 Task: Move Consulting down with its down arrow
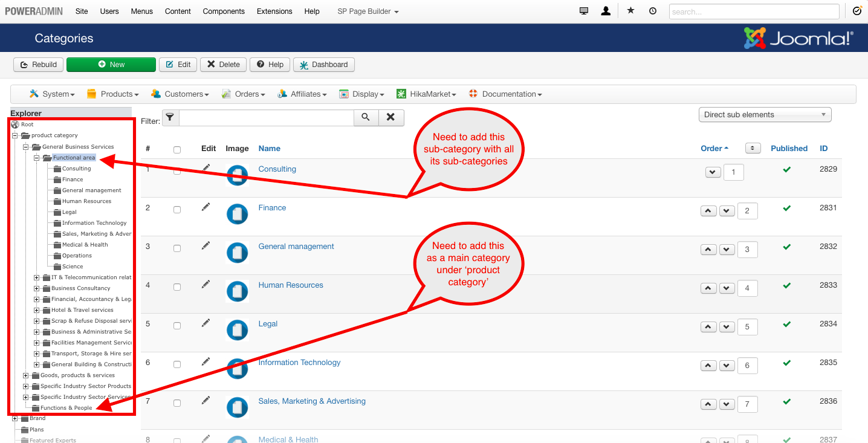click(713, 172)
